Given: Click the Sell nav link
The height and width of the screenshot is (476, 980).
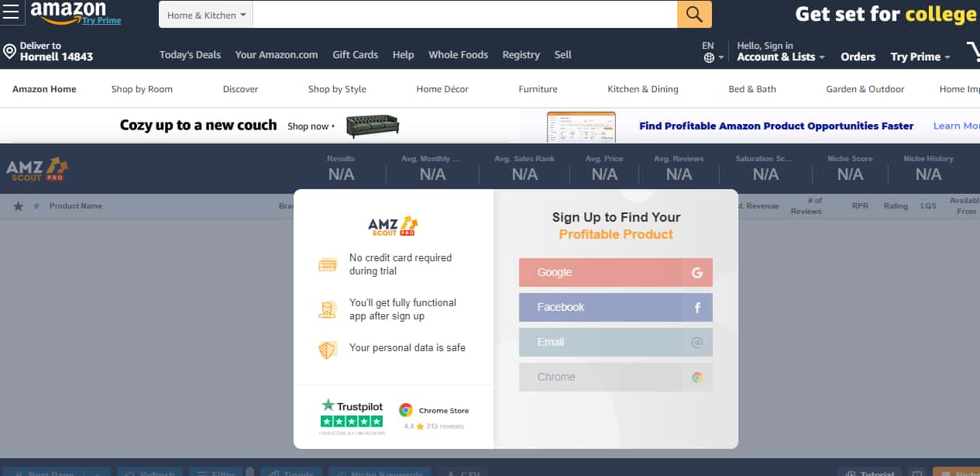Looking at the screenshot, I should click(563, 55).
